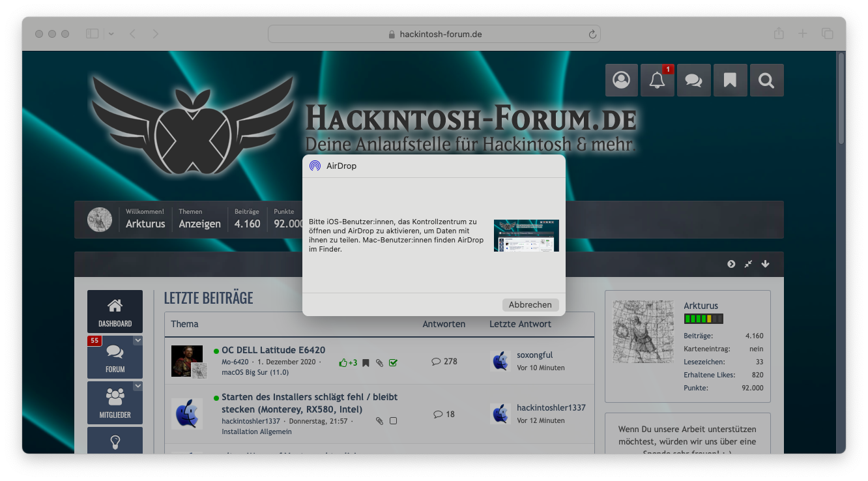Open hackintoshler1337 in Letzte Antwort column
The height and width of the screenshot is (481, 868).
(551, 407)
